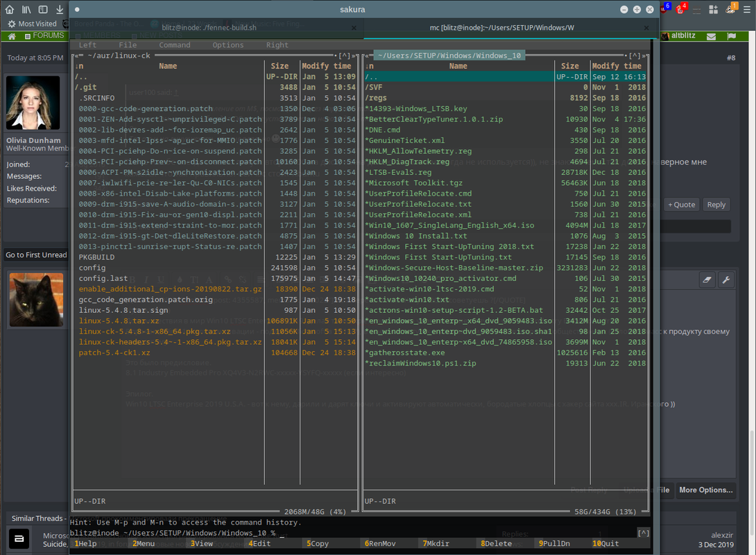
Task: Click the uBlock extension icon with badge 6
Action: [664, 9]
